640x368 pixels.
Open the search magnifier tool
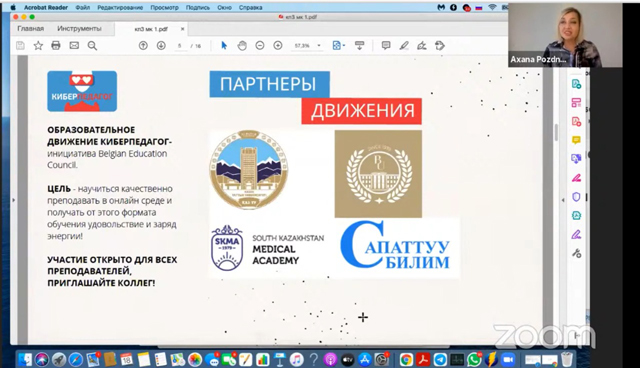(92, 45)
